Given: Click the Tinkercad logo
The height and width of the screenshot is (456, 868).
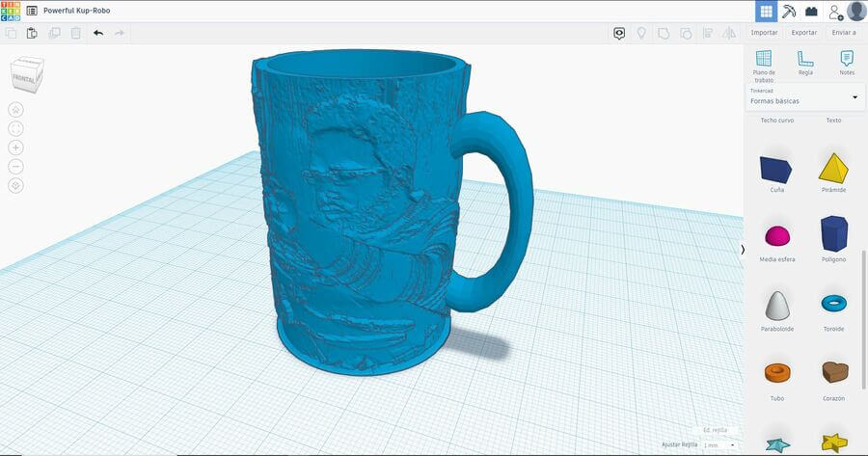Looking at the screenshot, I should (12, 11).
